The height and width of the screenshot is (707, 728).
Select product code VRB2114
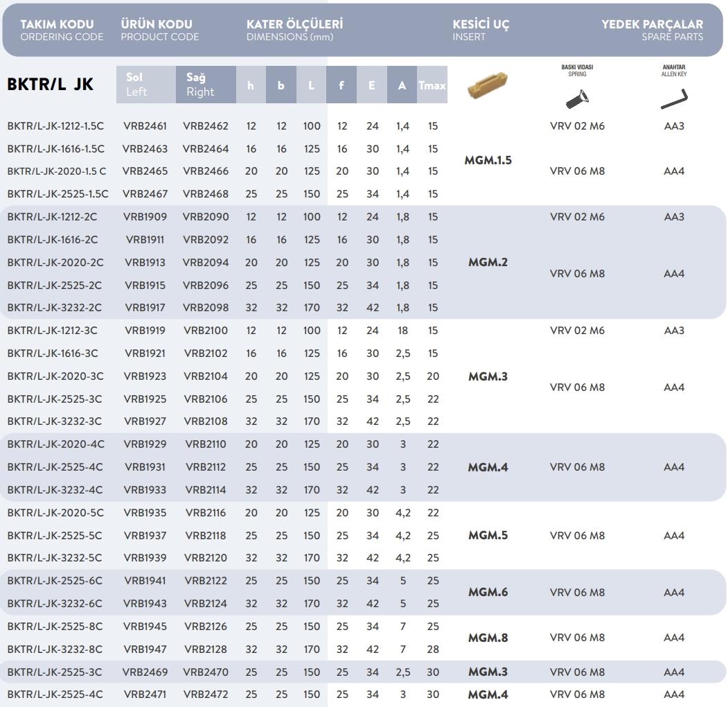click(x=205, y=489)
